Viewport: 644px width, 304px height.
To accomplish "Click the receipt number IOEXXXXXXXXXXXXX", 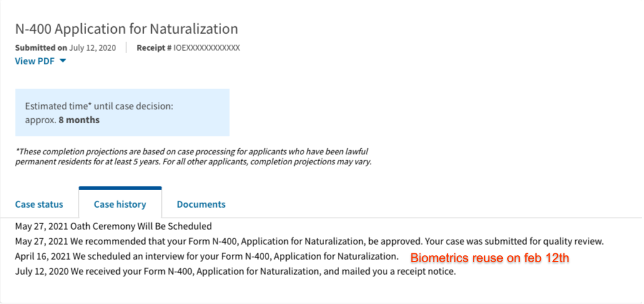I will tap(207, 48).
